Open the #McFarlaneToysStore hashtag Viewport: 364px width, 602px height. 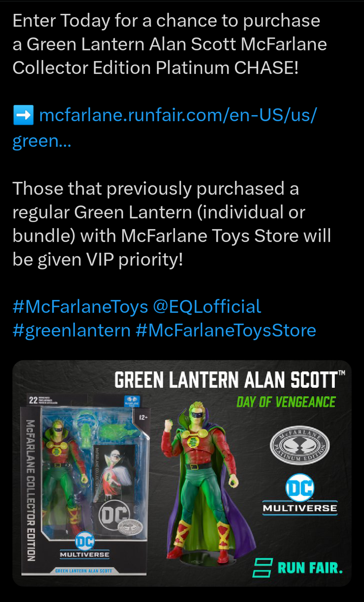[226, 330]
